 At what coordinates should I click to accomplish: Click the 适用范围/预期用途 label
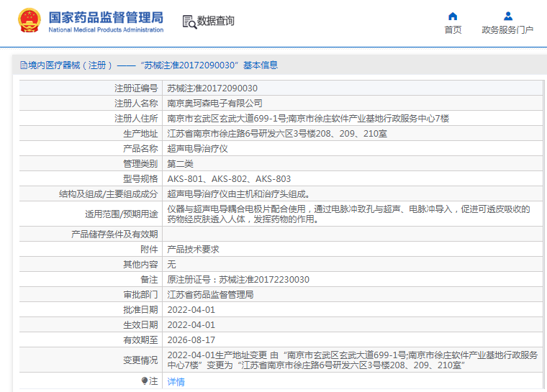point(122,214)
